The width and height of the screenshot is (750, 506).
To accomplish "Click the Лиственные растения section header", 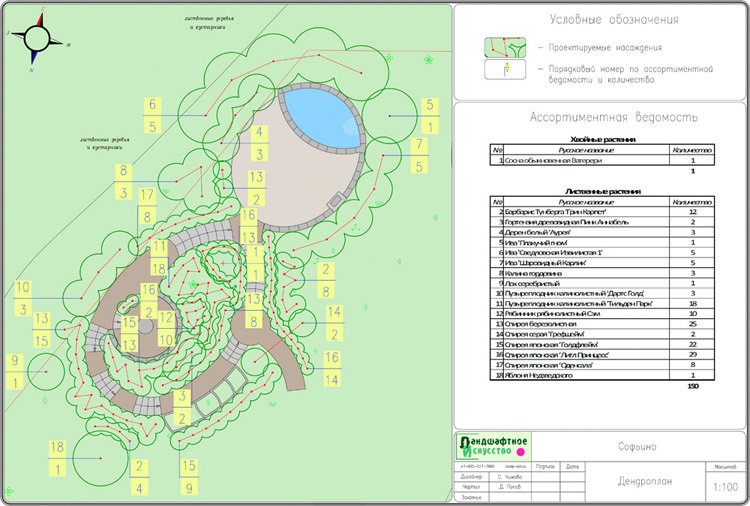I will point(600,191).
